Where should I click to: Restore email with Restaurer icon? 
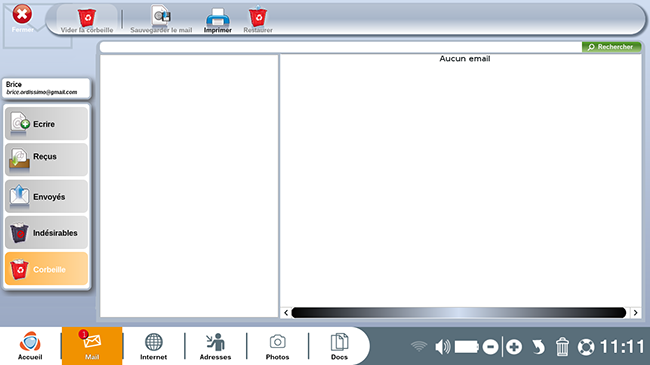258,19
